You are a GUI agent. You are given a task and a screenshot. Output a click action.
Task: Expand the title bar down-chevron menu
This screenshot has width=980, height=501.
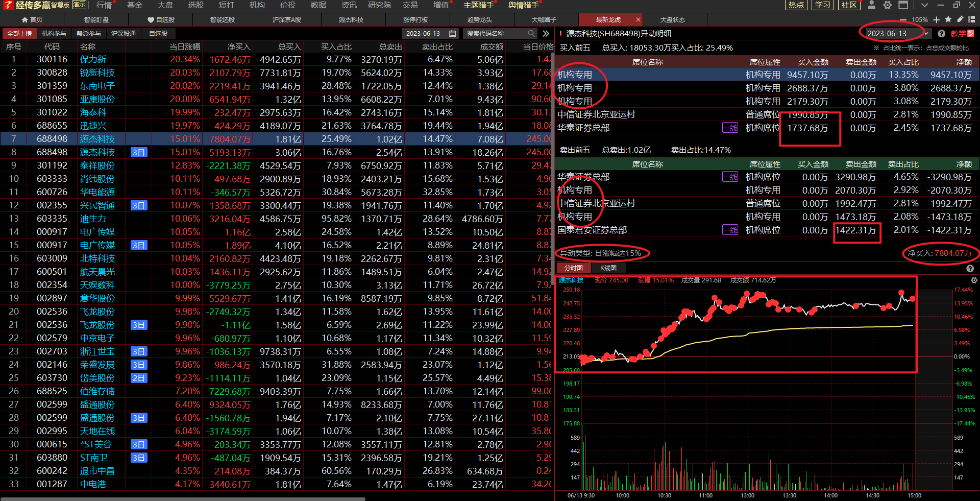point(924,5)
